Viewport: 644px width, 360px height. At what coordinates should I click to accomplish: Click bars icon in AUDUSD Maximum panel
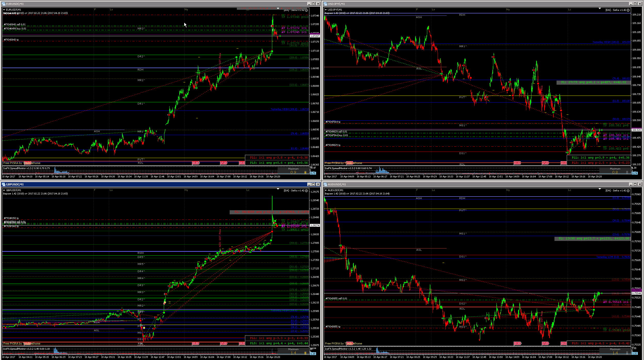[627, 353]
